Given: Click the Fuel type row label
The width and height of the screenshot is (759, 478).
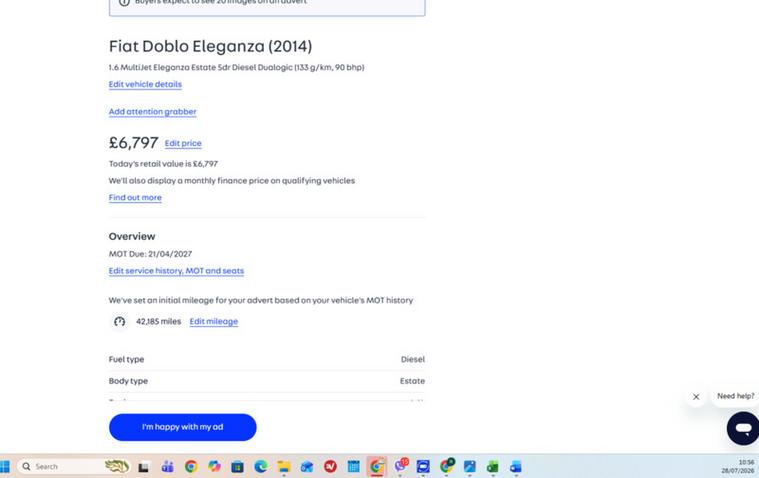Looking at the screenshot, I should click(x=126, y=359).
